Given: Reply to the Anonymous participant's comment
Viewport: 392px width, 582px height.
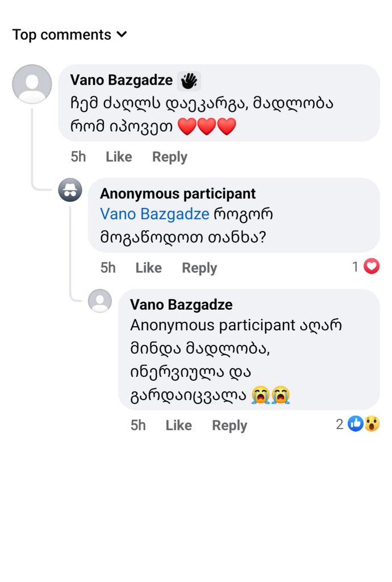Looking at the screenshot, I should [x=199, y=268].
